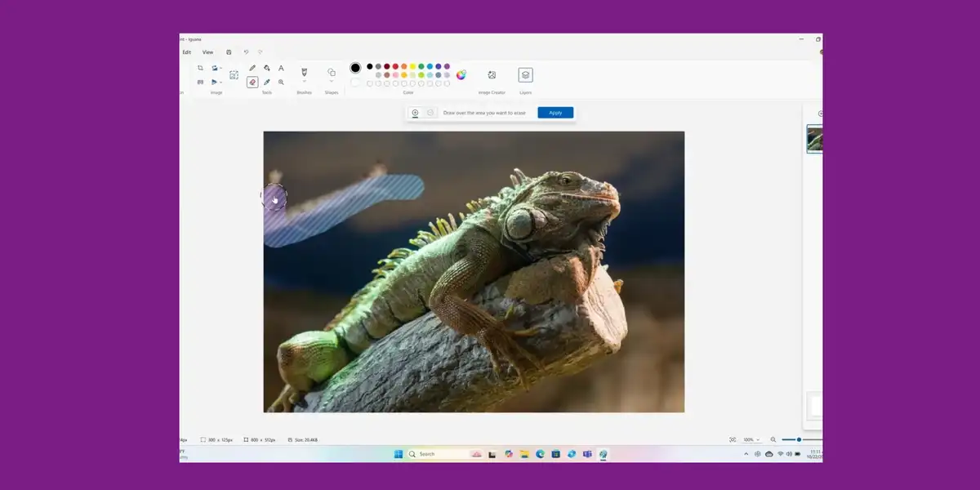
Task: Select the Text tool
Action: 281,69
